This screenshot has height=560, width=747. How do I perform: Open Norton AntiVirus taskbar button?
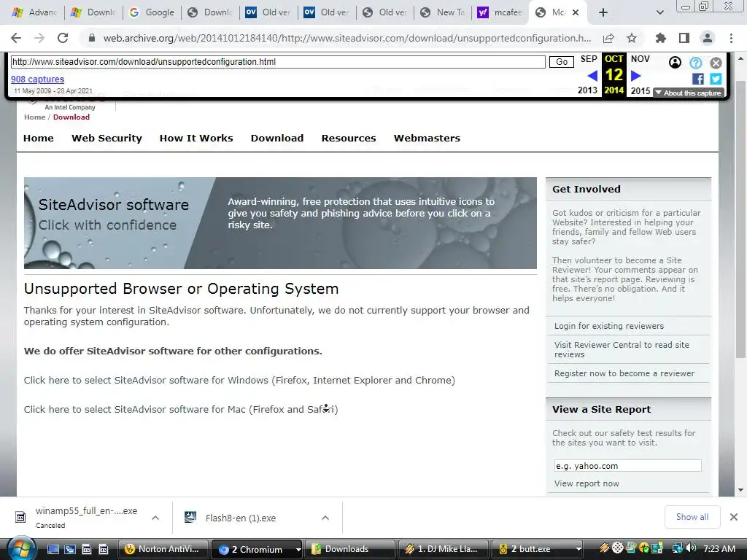pyautogui.click(x=163, y=549)
